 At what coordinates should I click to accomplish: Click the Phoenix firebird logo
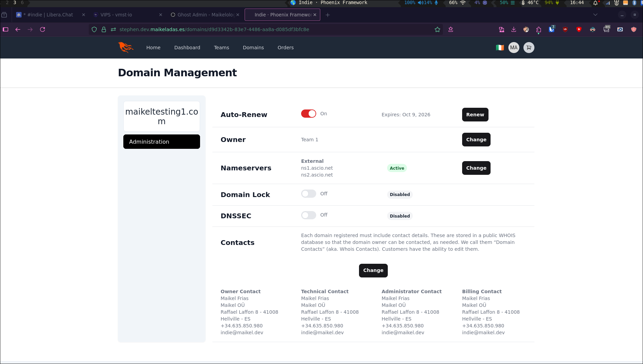(126, 48)
